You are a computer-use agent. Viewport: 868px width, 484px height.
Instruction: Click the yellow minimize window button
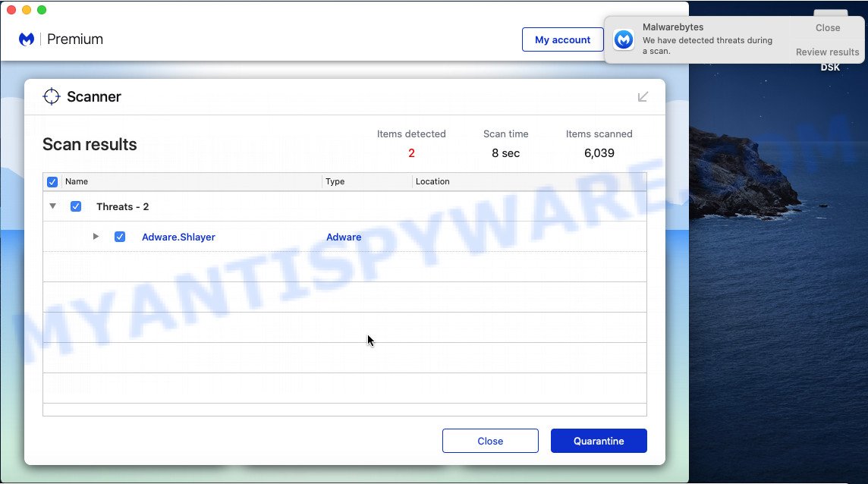click(x=26, y=10)
